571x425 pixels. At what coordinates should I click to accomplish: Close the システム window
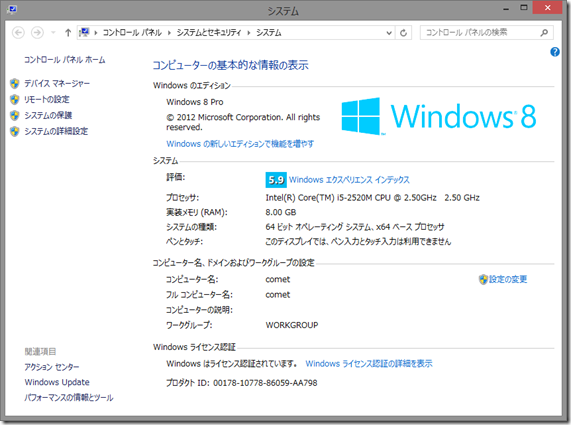tap(547, 8)
